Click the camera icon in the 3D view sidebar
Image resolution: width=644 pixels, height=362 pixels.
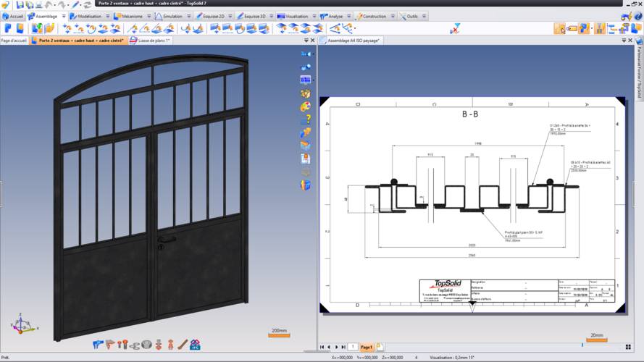pyautogui.click(x=306, y=54)
